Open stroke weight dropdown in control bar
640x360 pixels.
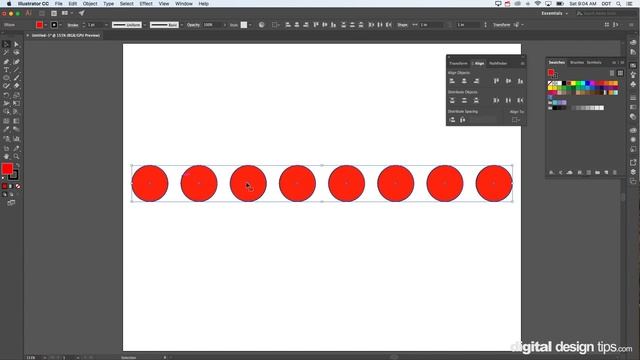(x=106, y=25)
